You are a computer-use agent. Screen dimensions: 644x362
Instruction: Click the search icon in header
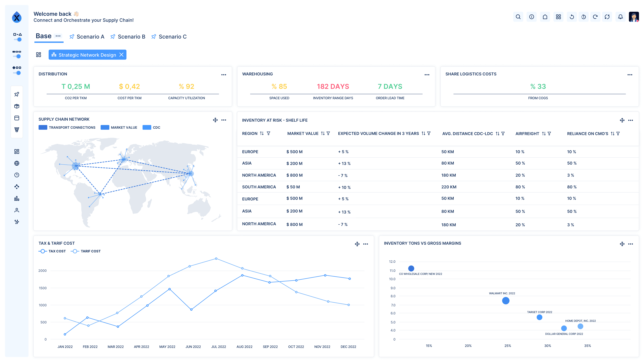tap(518, 17)
